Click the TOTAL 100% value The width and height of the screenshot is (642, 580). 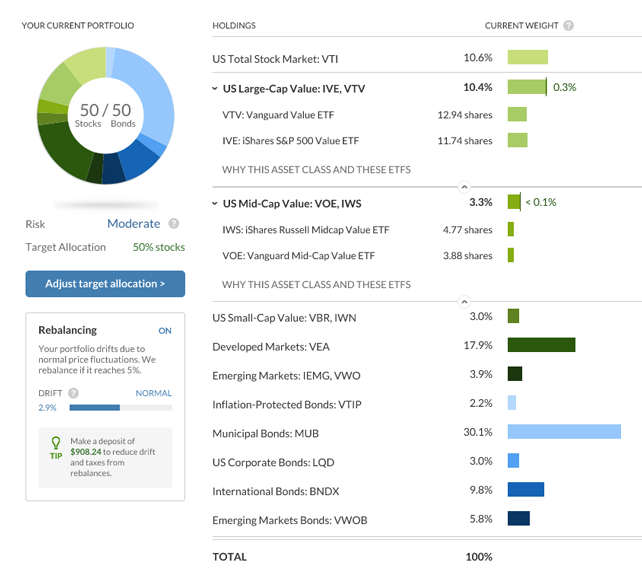[x=479, y=557]
